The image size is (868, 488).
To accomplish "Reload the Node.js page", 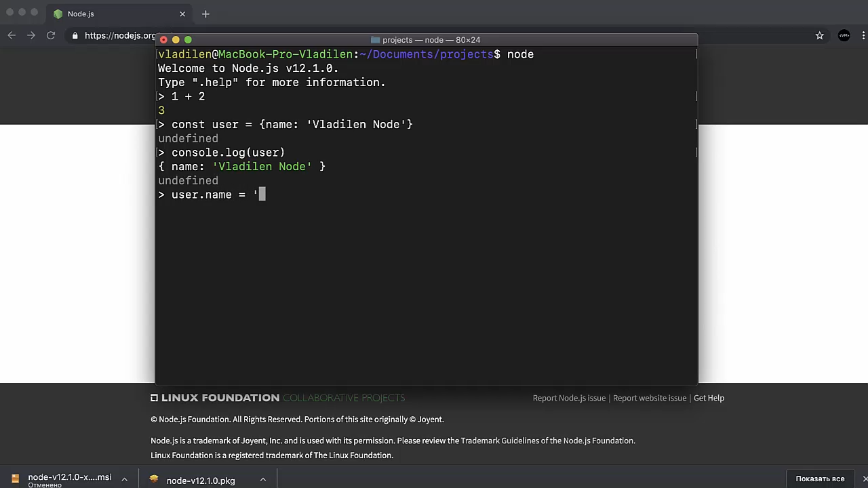I will click(x=51, y=35).
